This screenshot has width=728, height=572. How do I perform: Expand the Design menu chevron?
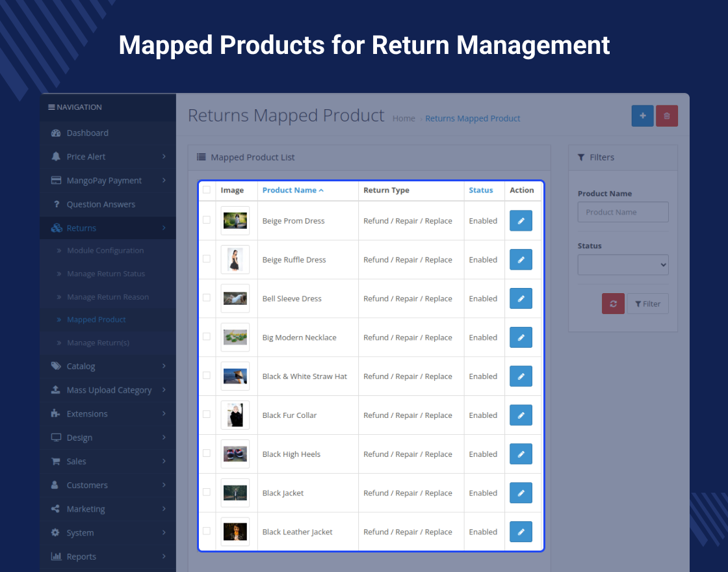coord(164,437)
